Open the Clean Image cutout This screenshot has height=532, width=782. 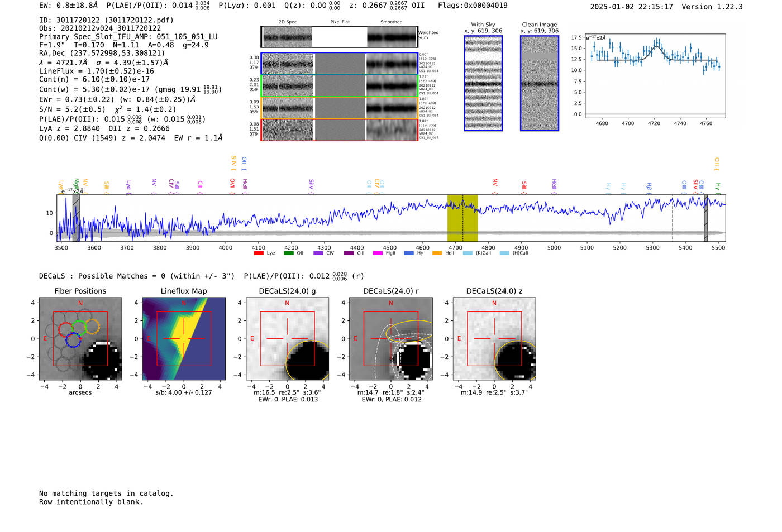tap(540, 83)
